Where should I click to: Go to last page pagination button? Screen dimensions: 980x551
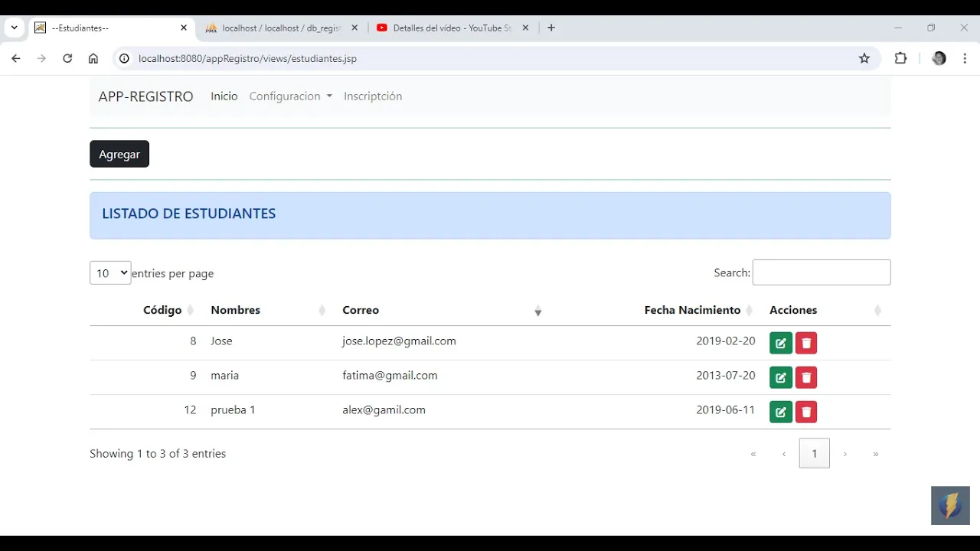tap(876, 454)
